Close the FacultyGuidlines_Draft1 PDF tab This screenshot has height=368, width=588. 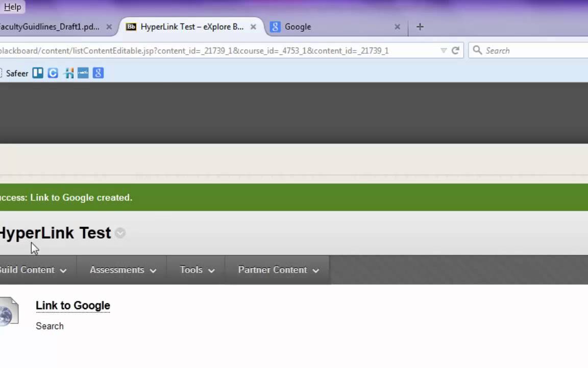pyautogui.click(x=109, y=27)
